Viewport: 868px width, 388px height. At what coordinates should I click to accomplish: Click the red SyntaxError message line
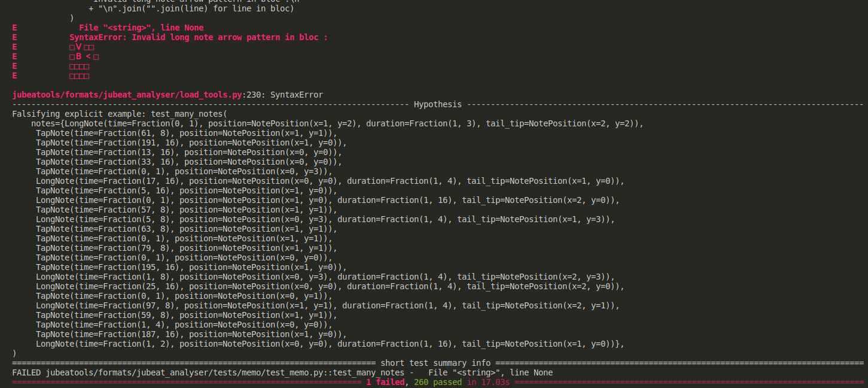[x=198, y=37]
